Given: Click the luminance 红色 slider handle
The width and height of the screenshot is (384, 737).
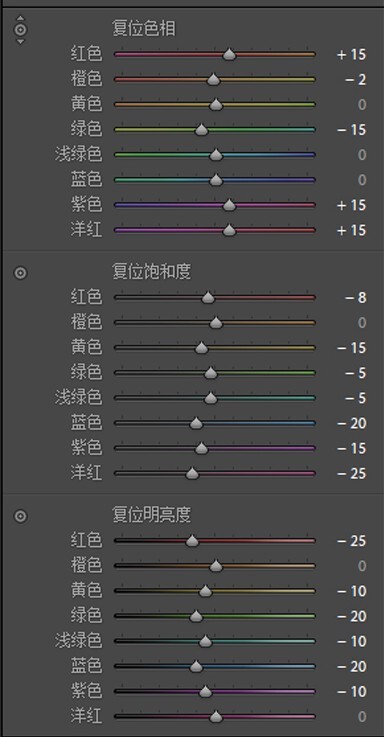Looking at the screenshot, I should point(192,541).
